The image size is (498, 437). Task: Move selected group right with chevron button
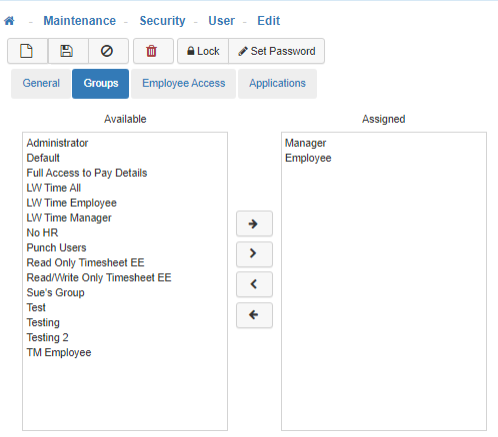(254, 254)
